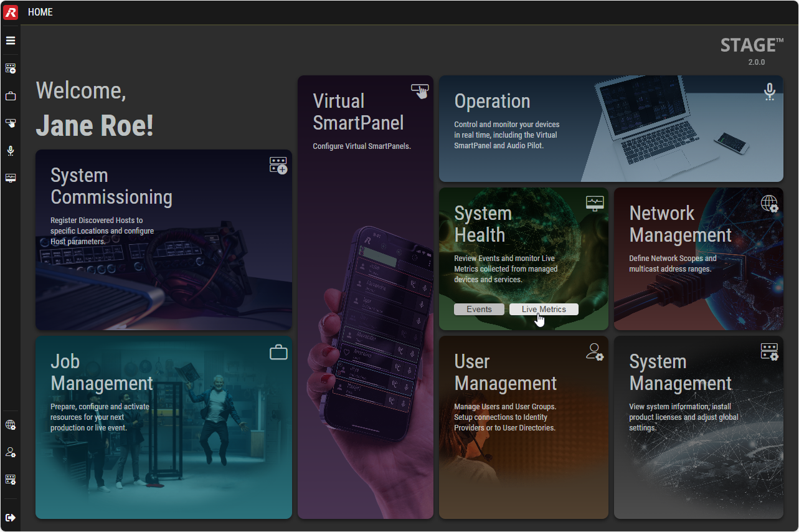Click the 'Welcome,' greeting text
The height and width of the screenshot is (532, 799).
(81, 91)
